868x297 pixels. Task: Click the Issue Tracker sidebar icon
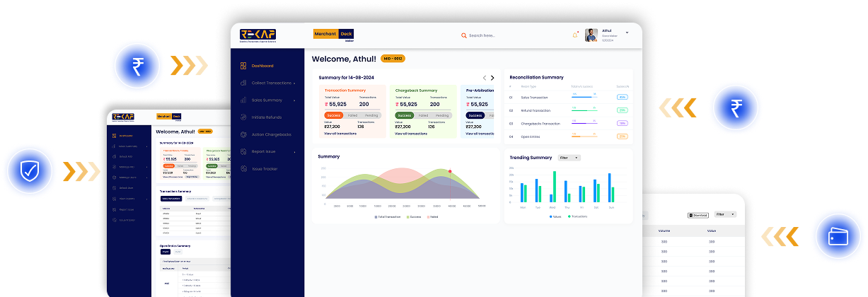[x=243, y=169]
